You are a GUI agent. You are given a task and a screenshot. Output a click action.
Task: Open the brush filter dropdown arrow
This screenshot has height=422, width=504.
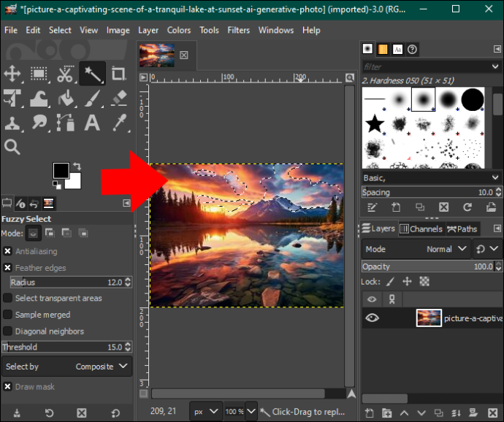[x=495, y=67]
